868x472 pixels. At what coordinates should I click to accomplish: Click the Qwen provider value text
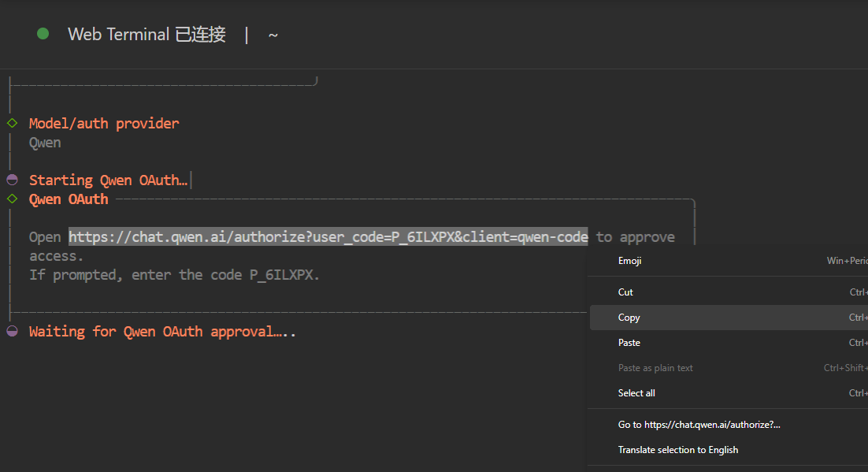tap(45, 143)
